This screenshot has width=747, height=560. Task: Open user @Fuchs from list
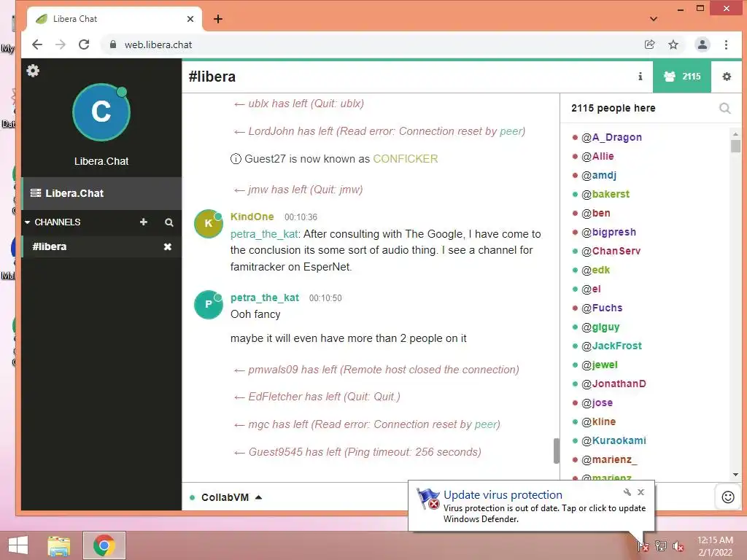[x=602, y=308]
